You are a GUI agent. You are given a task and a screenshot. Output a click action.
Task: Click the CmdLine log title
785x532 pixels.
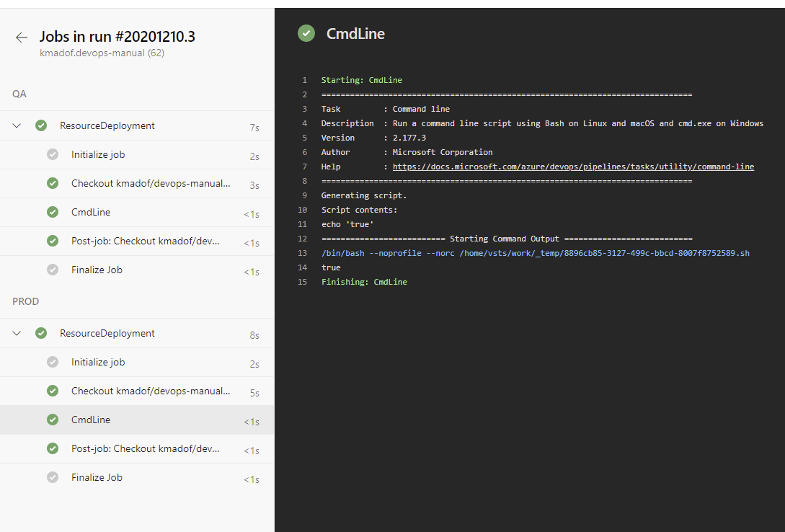click(355, 34)
